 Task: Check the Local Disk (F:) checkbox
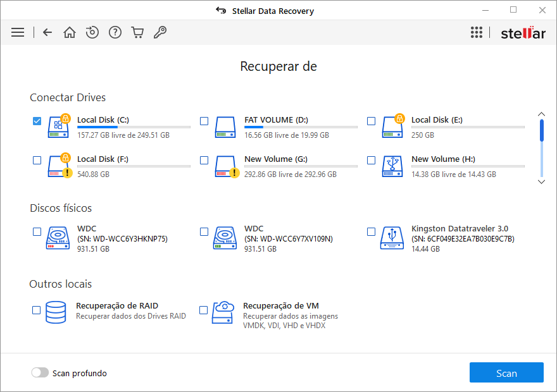click(37, 161)
